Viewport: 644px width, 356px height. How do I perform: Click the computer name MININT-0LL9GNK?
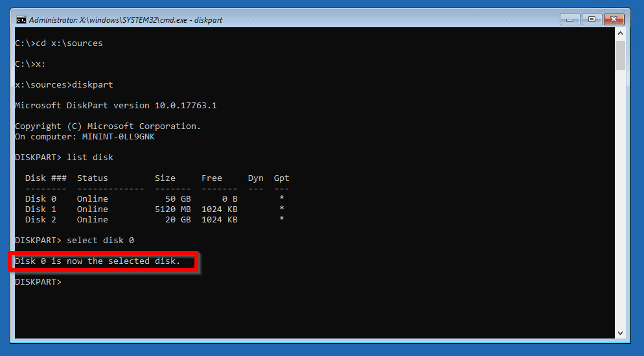[118, 137]
